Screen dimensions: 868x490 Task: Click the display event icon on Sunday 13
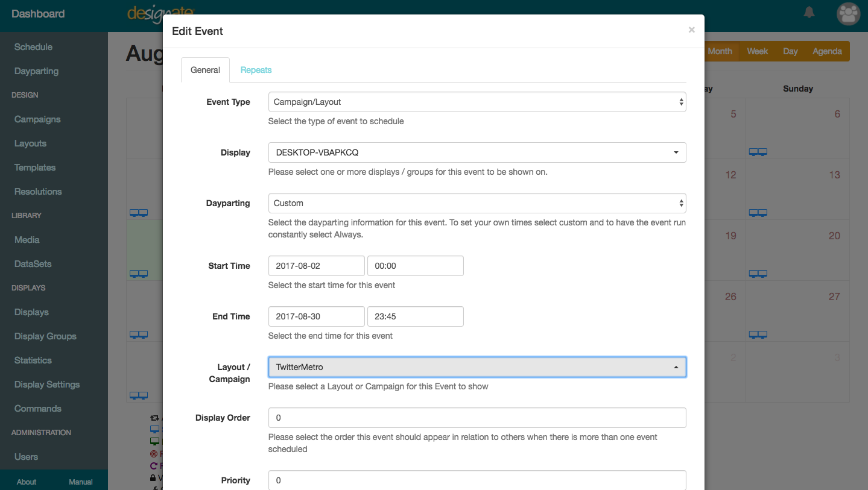click(x=758, y=213)
